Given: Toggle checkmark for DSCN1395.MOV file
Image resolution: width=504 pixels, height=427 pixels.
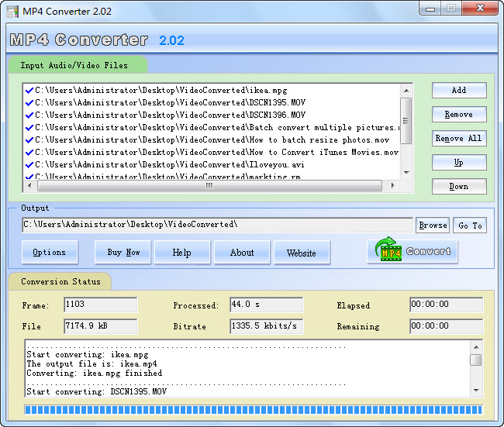Looking at the screenshot, I should point(29,103).
